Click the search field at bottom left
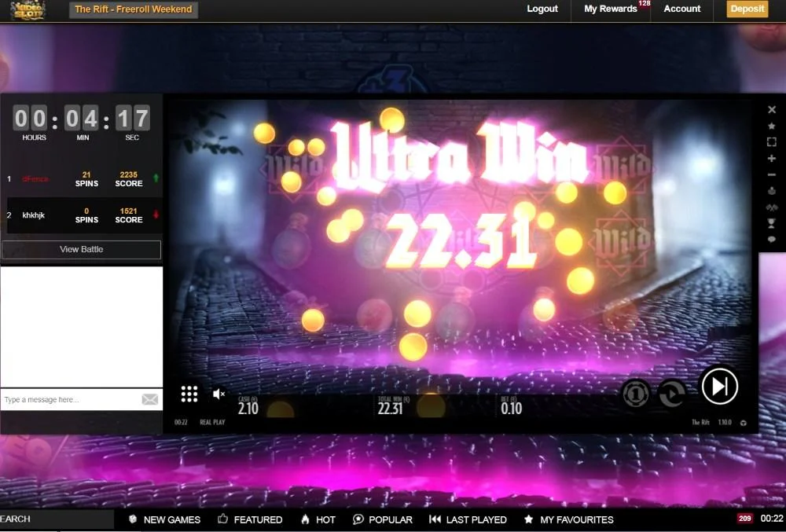The image size is (786, 532). (x=57, y=519)
